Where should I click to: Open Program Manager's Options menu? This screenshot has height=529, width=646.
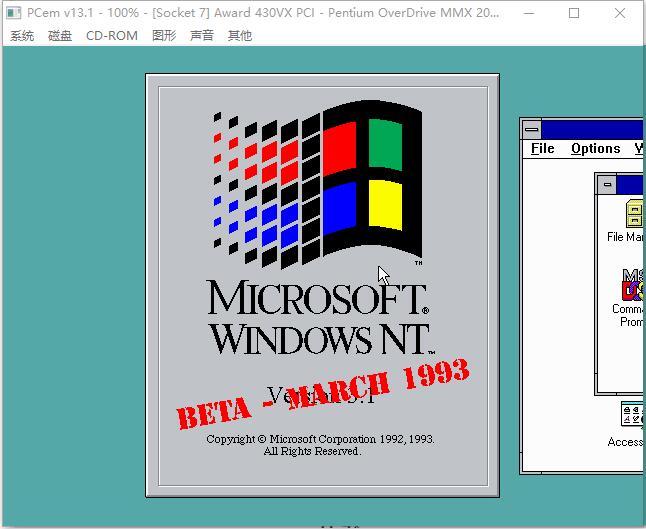pyautogui.click(x=595, y=148)
